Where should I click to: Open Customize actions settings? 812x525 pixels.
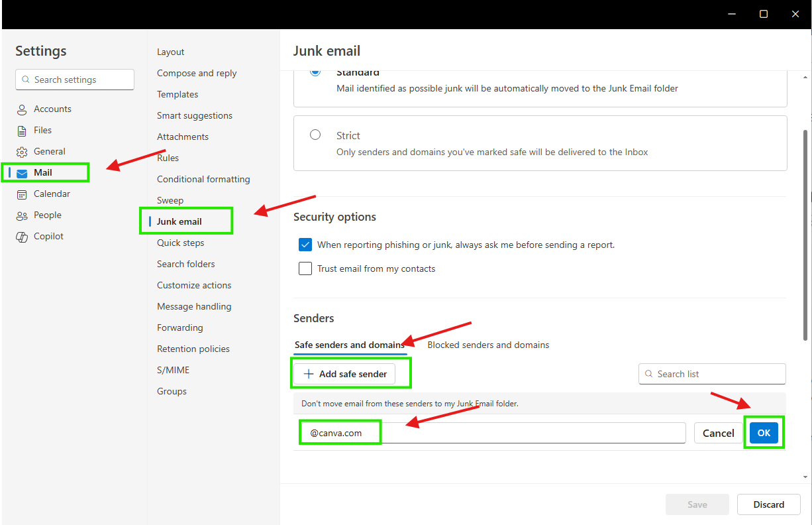tap(194, 285)
